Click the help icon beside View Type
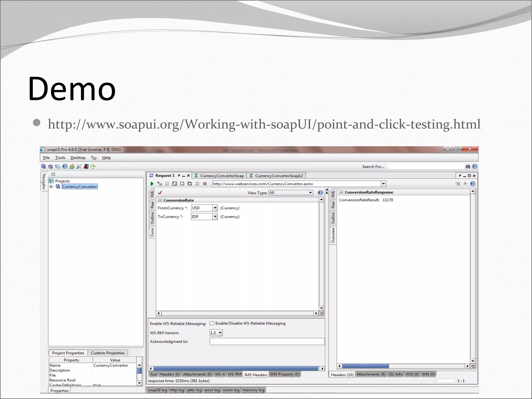Image resolution: width=532 pixels, height=399 pixels. (320, 192)
